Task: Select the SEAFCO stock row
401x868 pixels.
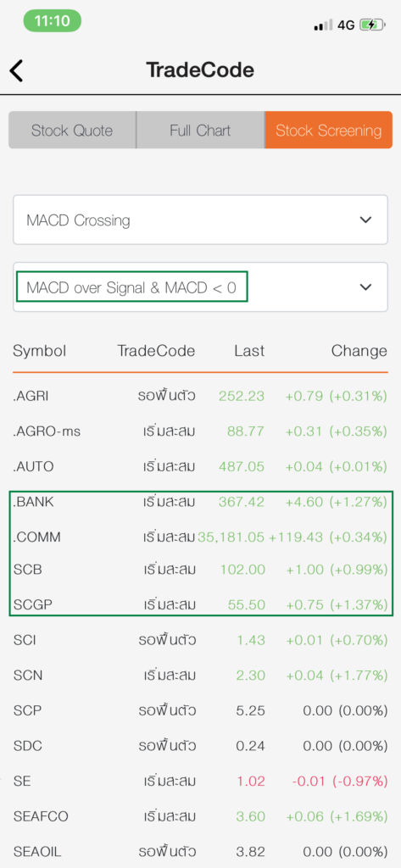Action: point(200,816)
